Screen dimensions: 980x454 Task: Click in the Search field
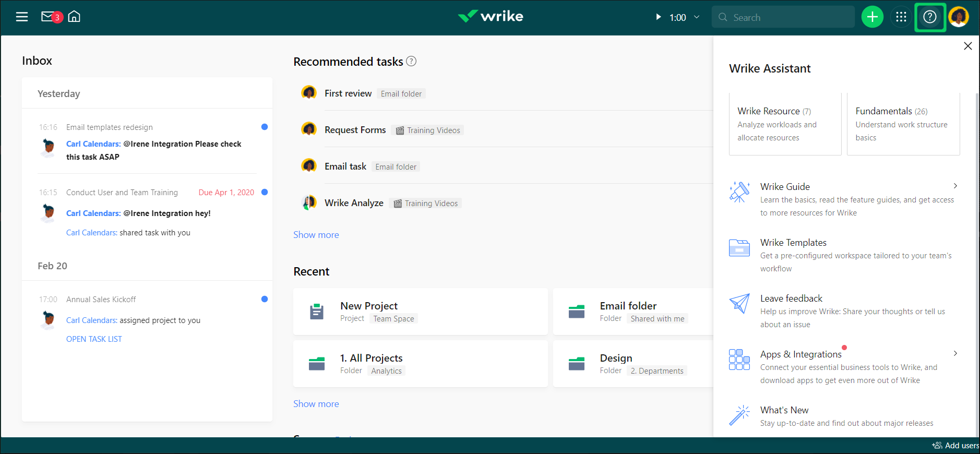click(x=783, y=17)
